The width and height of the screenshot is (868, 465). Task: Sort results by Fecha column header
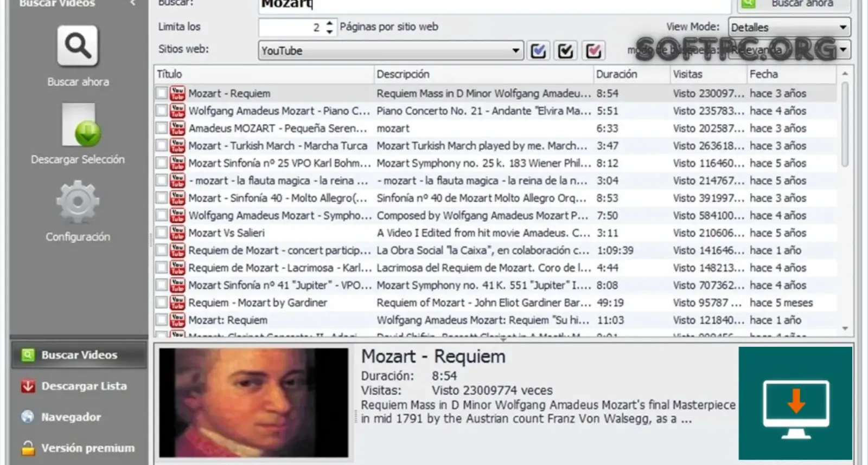click(x=792, y=74)
